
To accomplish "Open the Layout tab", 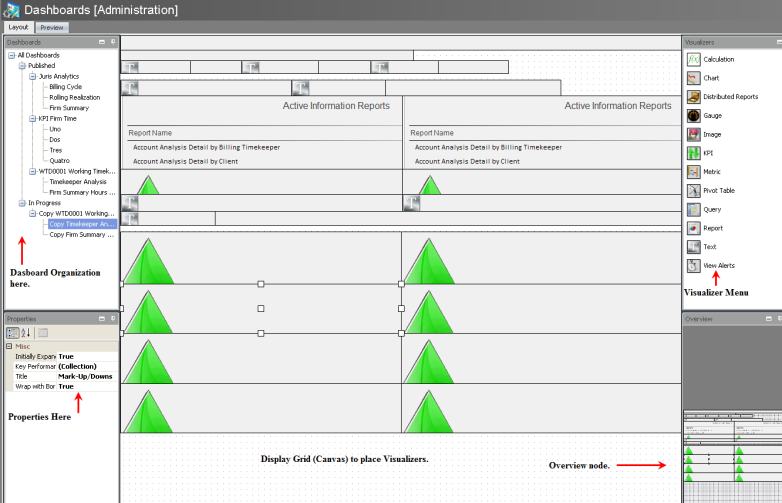I will click(x=18, y=27).
